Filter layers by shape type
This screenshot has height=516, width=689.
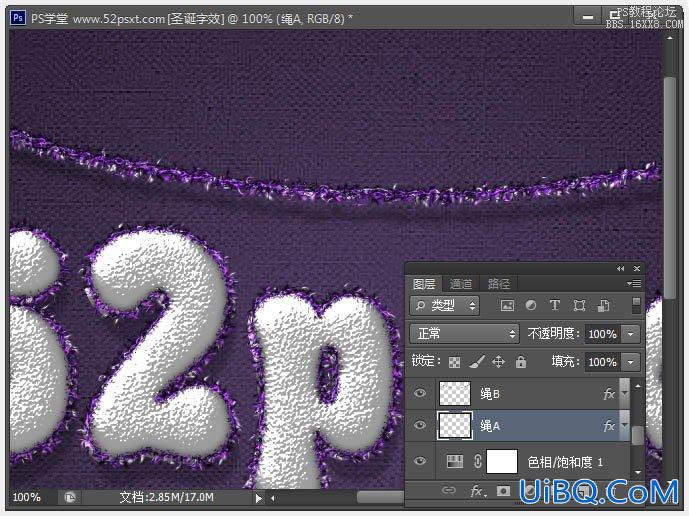click(x=579, y=305)
